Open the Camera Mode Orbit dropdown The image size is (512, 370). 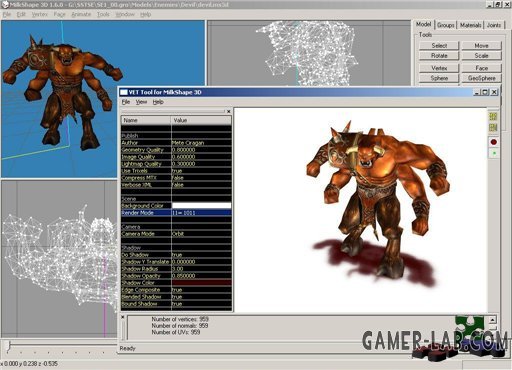201,234
